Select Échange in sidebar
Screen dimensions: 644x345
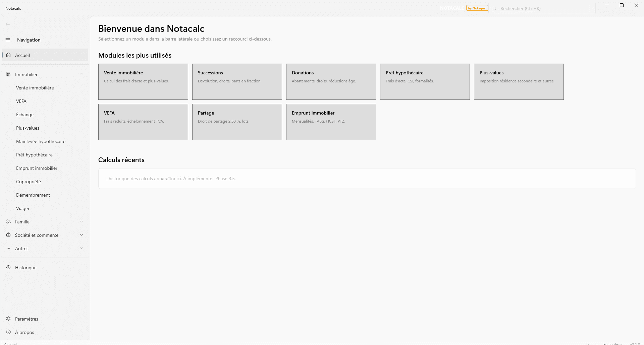[x=45, y=115]
